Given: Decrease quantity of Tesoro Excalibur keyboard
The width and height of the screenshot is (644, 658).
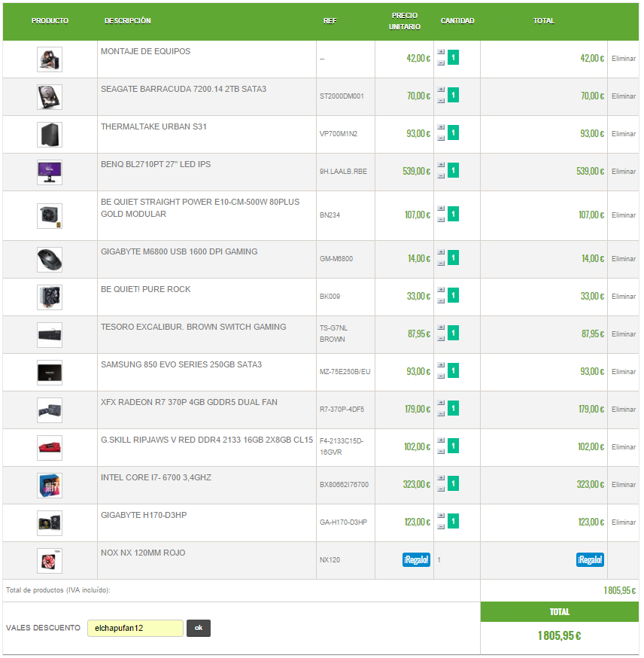Looking at the screenshot, I should pyautogui.click(x=441, y=339).
